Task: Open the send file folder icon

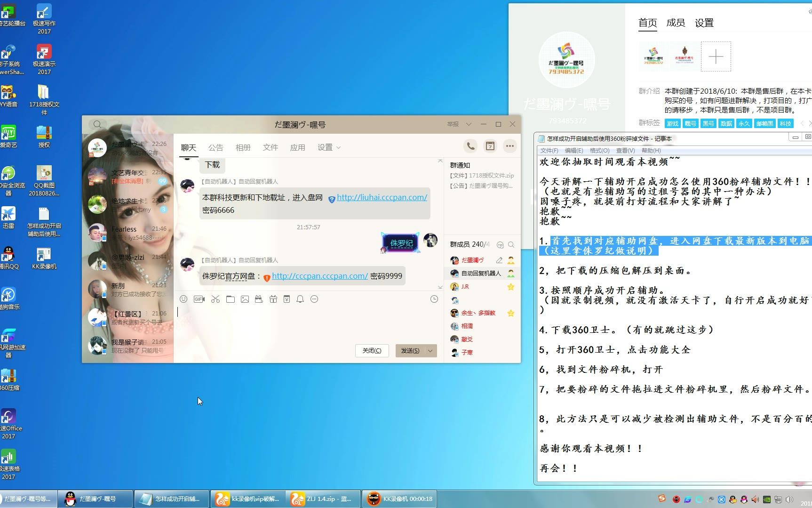Action: pyautogui.click(x=230, y=299)
